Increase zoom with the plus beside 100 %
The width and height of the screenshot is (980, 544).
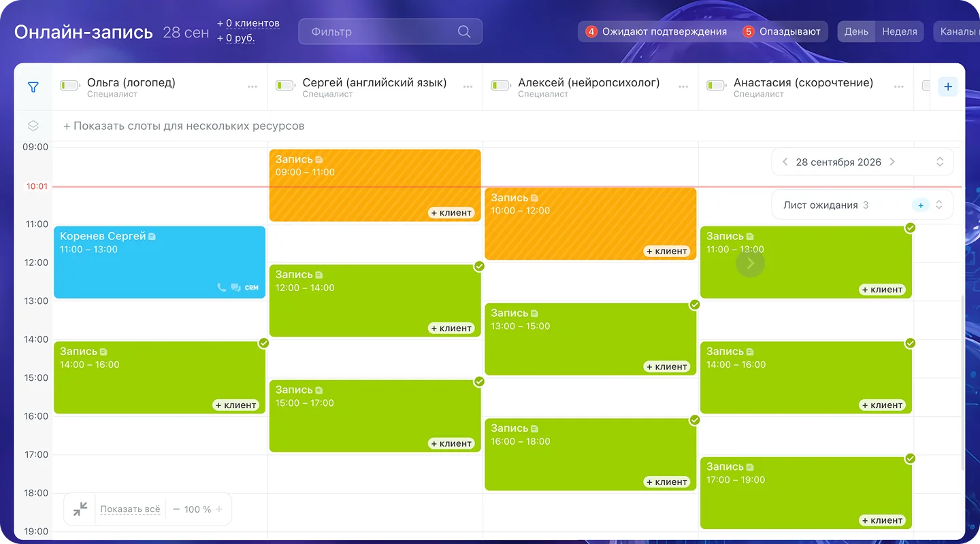(x=219, y=509)
